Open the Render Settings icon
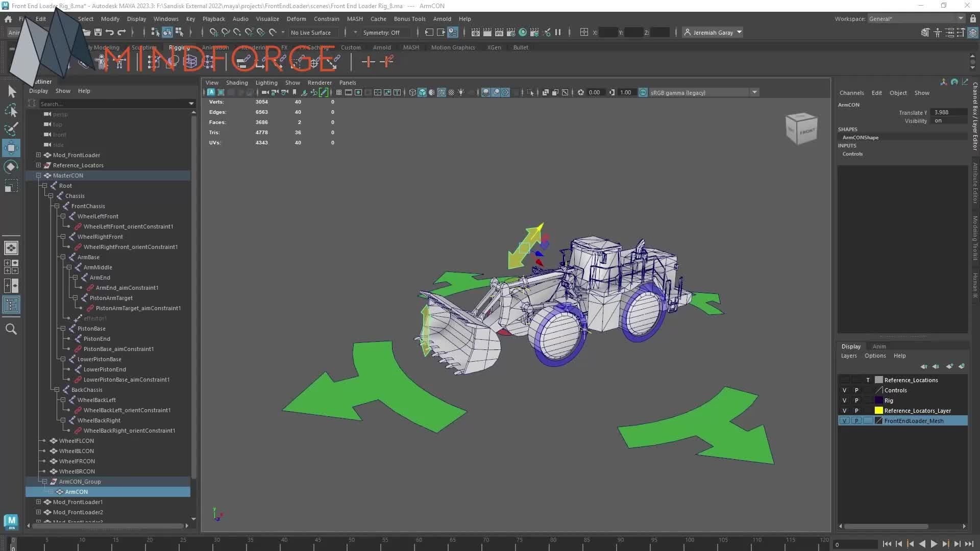This screenshot has height=551, width=980. pyautogui.click(x=511, y=32)
